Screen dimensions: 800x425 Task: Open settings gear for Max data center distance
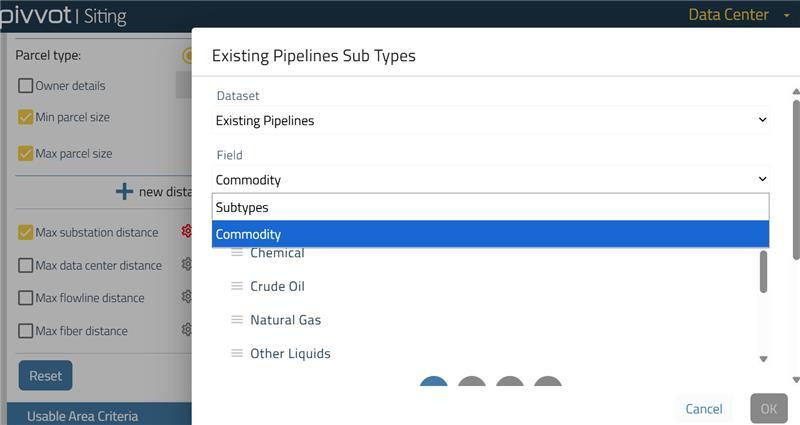click(186, 265)
